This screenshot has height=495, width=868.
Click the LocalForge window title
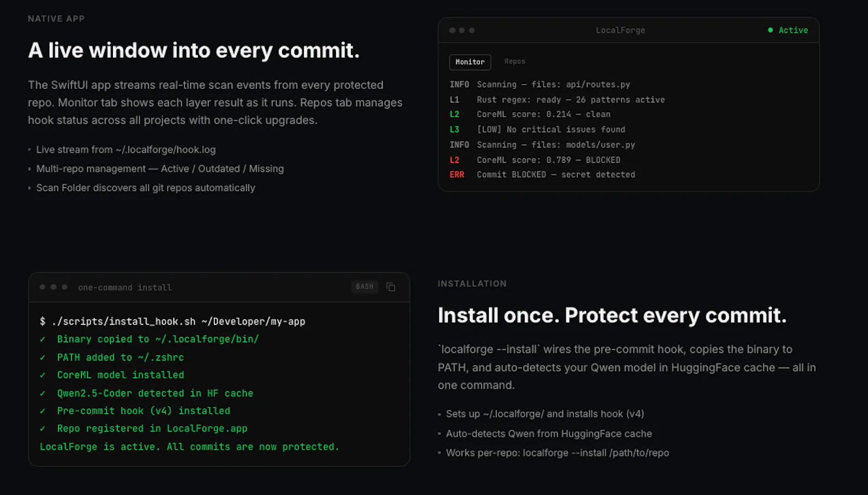[x=621, y=30]
